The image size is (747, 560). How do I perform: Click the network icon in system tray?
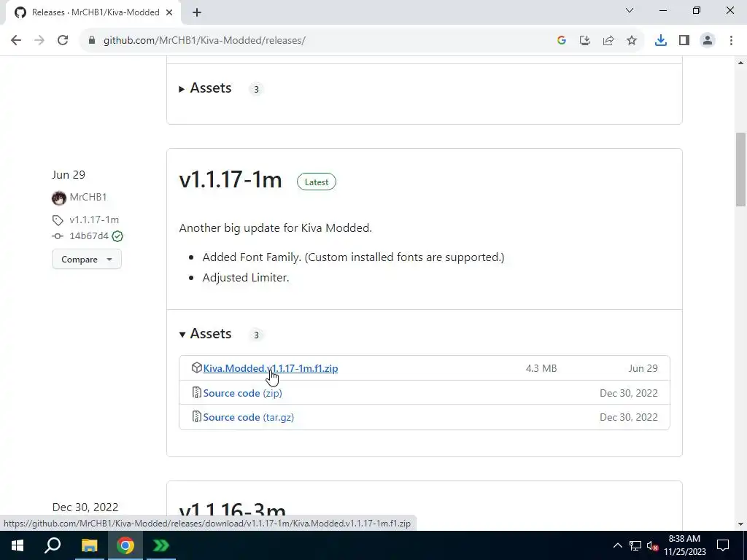coord(635,545)
